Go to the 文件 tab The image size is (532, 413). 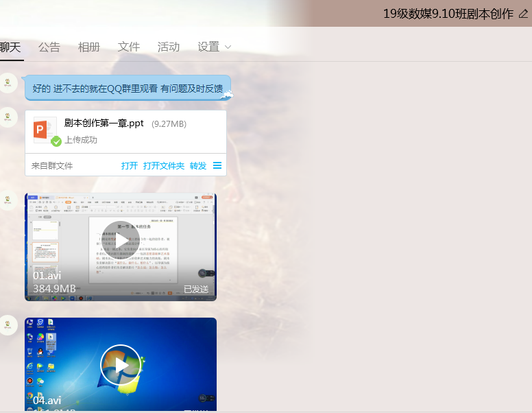pyautogui.click(x=129, y=47)
